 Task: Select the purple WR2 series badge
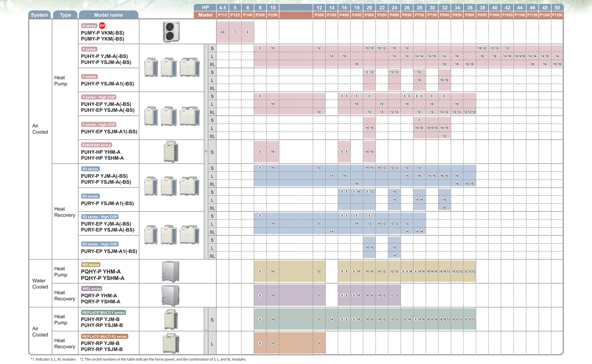[x=92, y=289]
